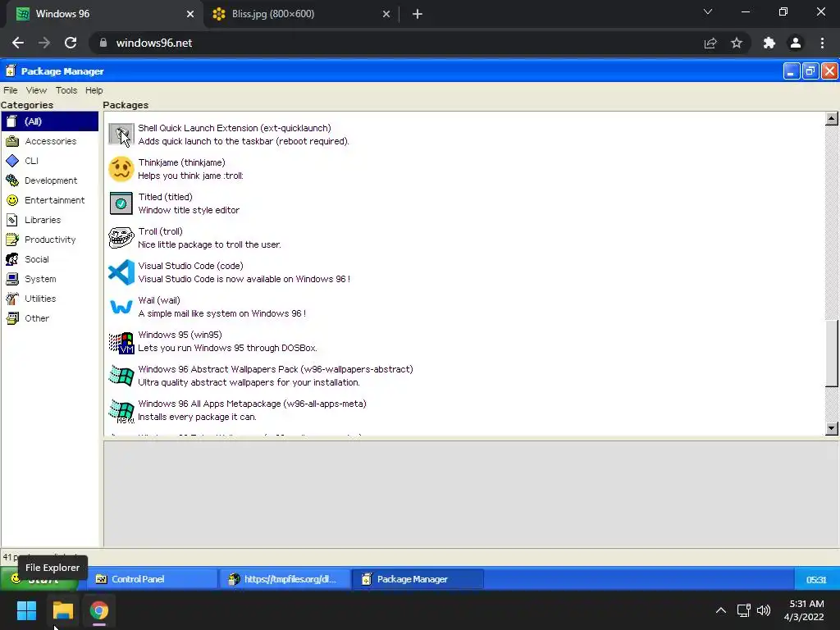Click the Entertainment smiley category icon
840x630 pixels.
(12, 200)
